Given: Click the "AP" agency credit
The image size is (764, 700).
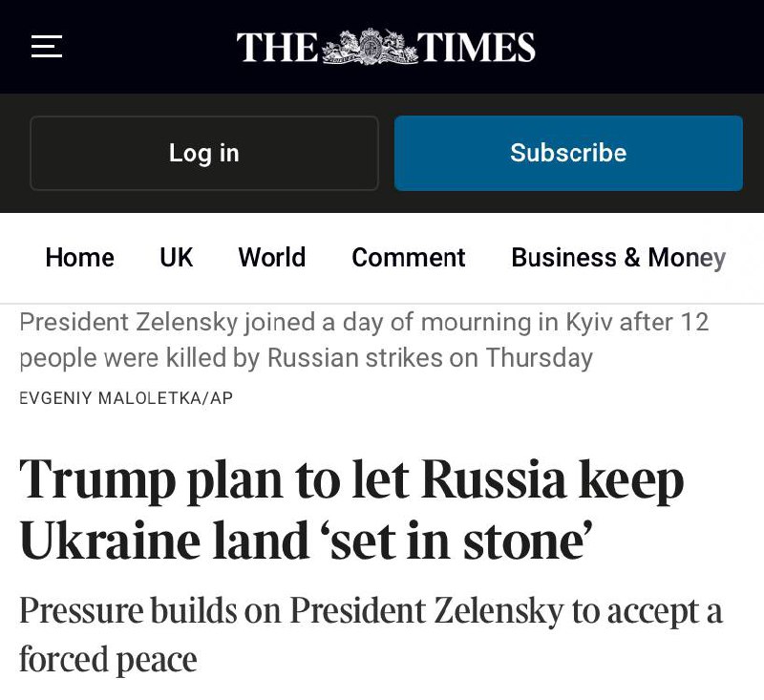Looking at the screenshot, I should [221, 398].
